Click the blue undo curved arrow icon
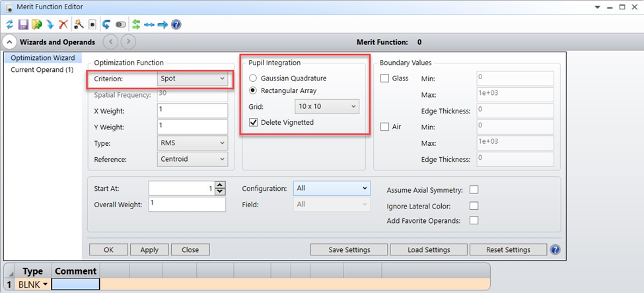Viewport: 644px width, 293px height. (106, 24)
